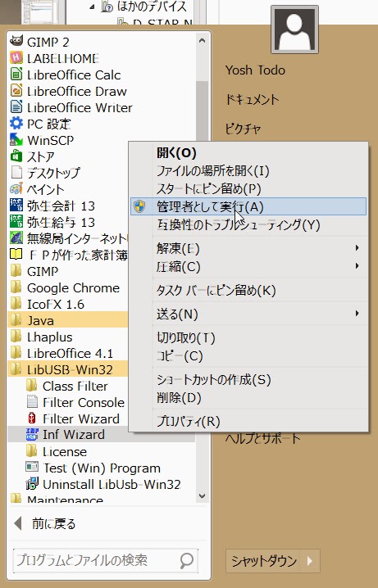Screen dimensions: 378x588
Task: Collapse the LibUSB-Win32 folder
Action: tap(67, 369)
